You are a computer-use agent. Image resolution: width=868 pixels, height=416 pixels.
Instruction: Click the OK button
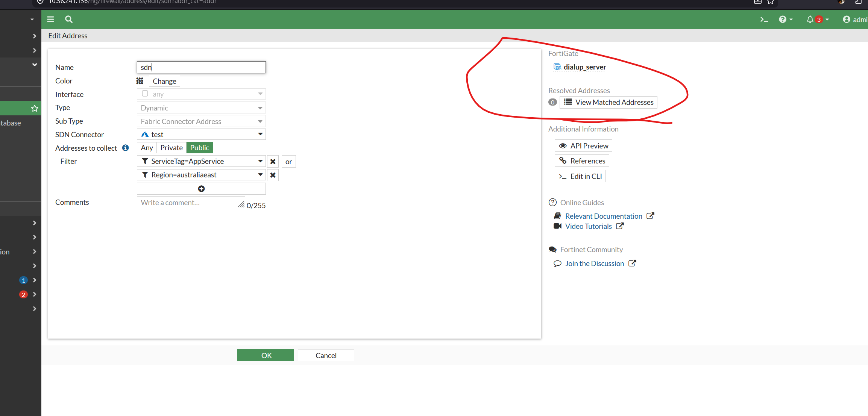coord(266,355)
